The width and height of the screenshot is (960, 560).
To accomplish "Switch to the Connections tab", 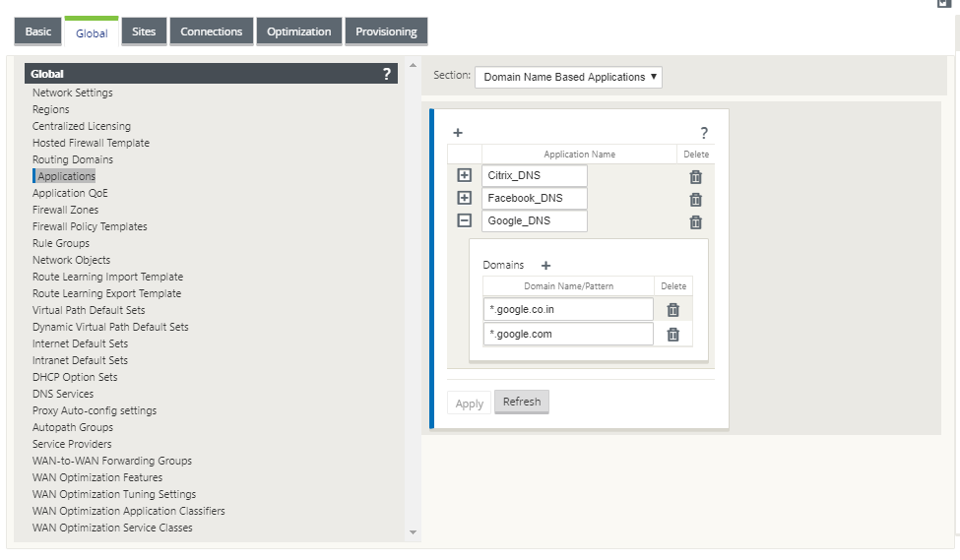I will (212, 31).
